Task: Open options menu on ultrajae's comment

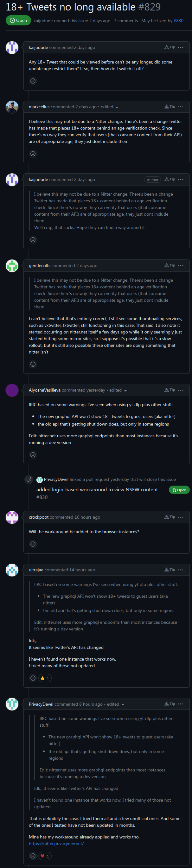Action: (181, 570)
